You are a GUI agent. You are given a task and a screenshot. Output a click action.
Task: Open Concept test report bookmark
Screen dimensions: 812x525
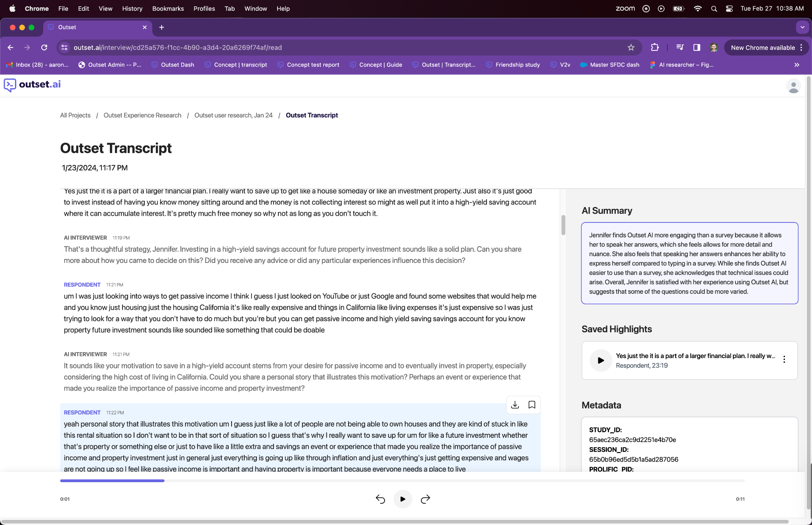coord(308,65)
